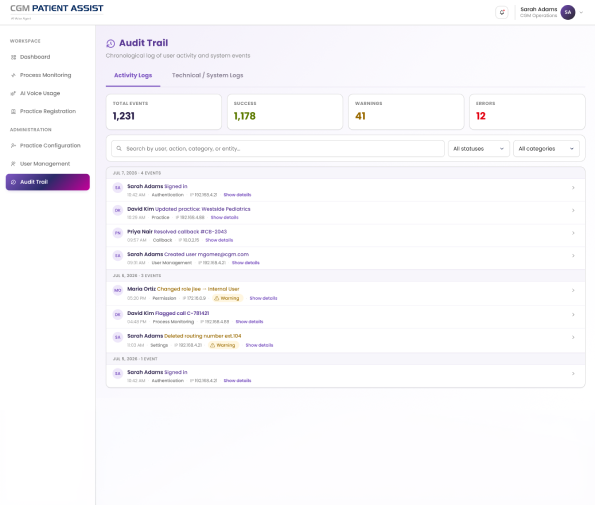Expand the Sarah Adams account menu chevron
Viewport: 595px width, 505px height.
click(x=581, y=13)
